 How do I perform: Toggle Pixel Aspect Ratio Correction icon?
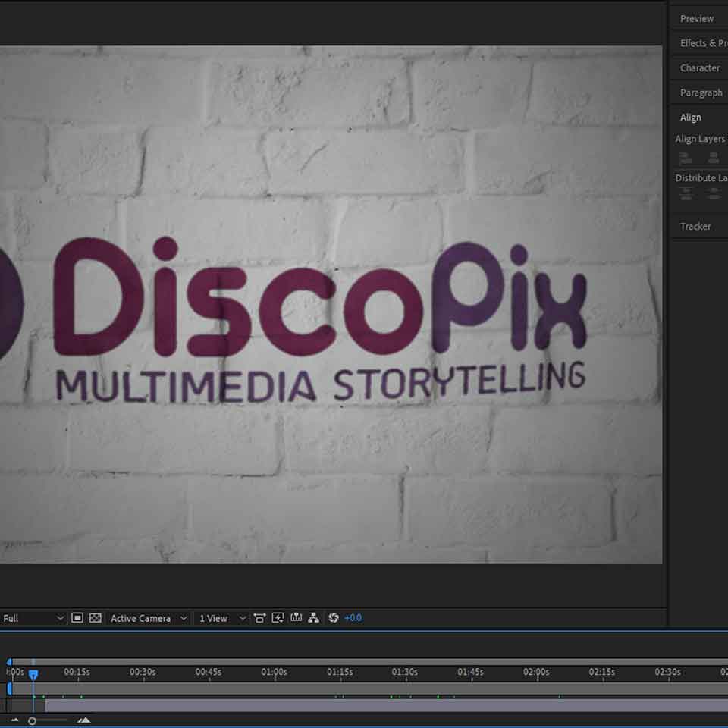pyautogui.click(x=259, y=618)
